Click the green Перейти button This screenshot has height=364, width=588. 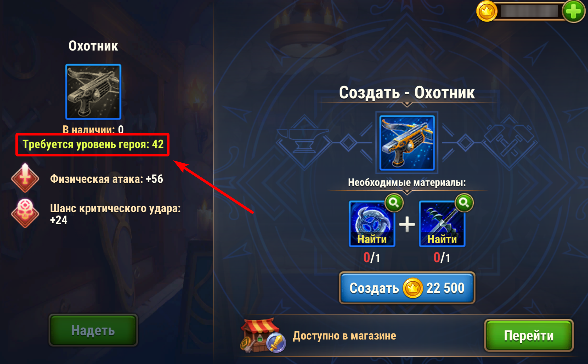click(529, 336)
